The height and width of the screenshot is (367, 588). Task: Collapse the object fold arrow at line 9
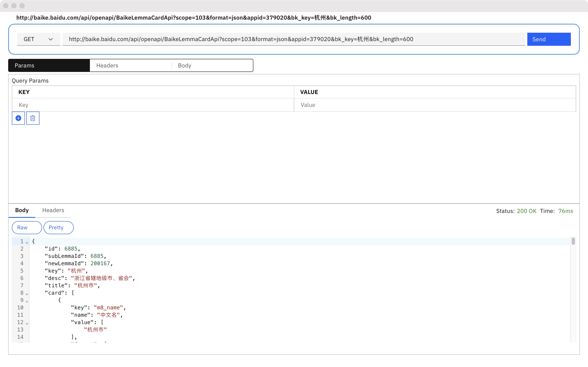point(27,301)
